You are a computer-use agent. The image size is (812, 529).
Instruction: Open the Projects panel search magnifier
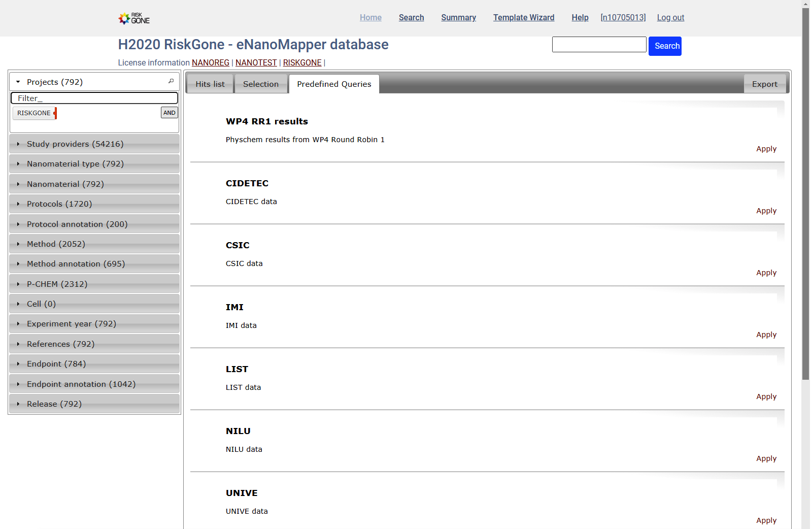[171, 81]
